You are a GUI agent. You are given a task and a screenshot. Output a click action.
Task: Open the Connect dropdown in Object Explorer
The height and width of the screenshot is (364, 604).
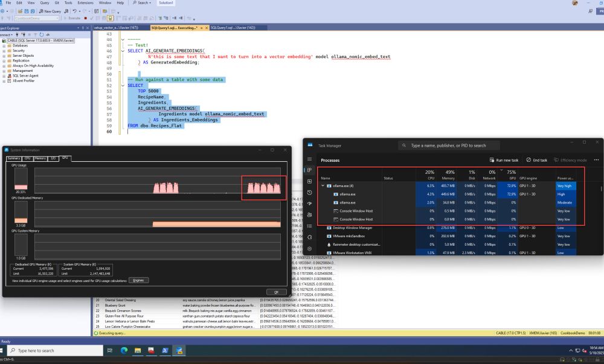[x=6, y=34]
